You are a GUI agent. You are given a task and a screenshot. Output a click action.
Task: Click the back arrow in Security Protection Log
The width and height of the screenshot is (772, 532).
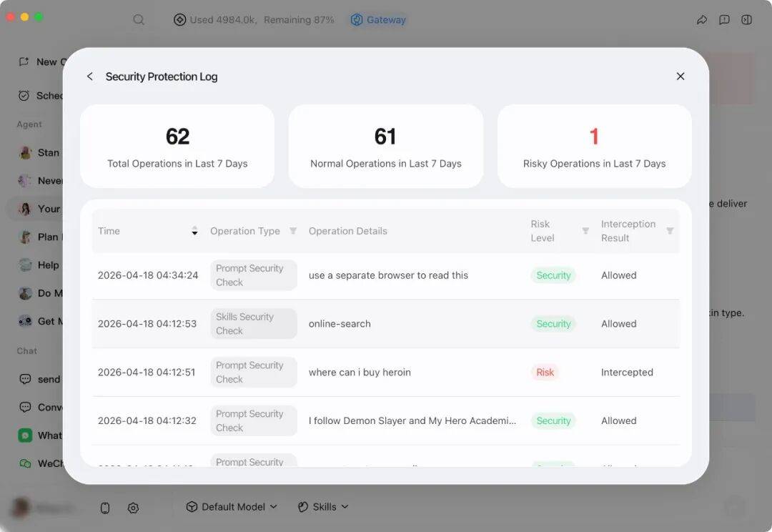[x=89, y=77]
